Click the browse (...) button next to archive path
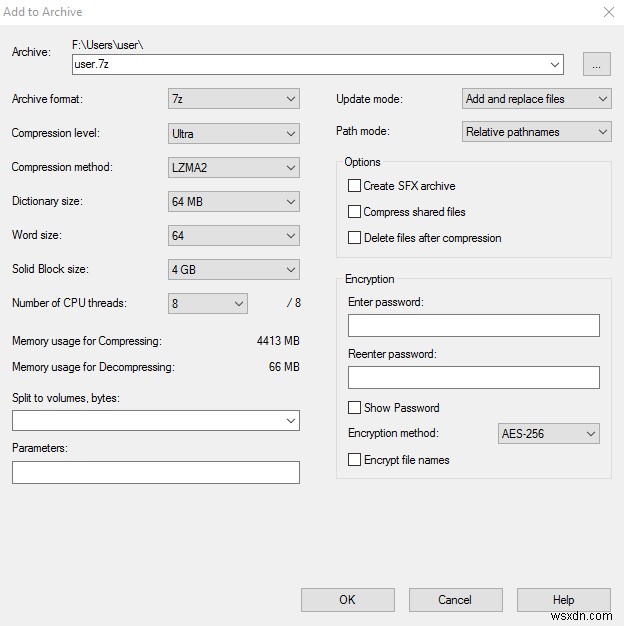This screenshot has width=624, height=626. 597,64
